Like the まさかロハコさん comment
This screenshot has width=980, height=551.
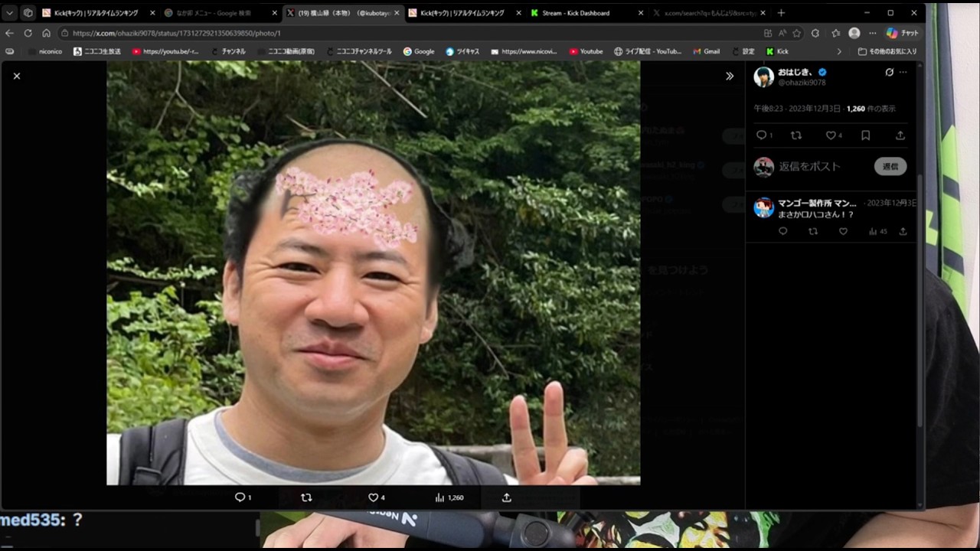[843, 231]
